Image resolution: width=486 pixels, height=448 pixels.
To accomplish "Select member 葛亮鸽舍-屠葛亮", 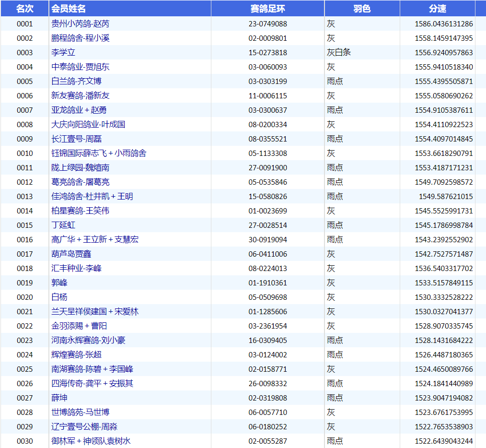I will pyautogui.click(x=80, y=182).
